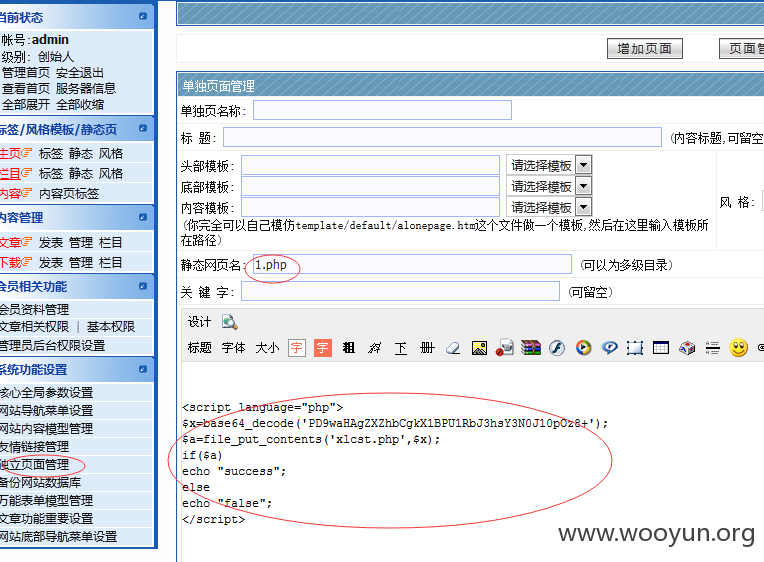This screenshot has height=562, width=764.
Task: Open 查看首页 link
Action: coord(25,88)
